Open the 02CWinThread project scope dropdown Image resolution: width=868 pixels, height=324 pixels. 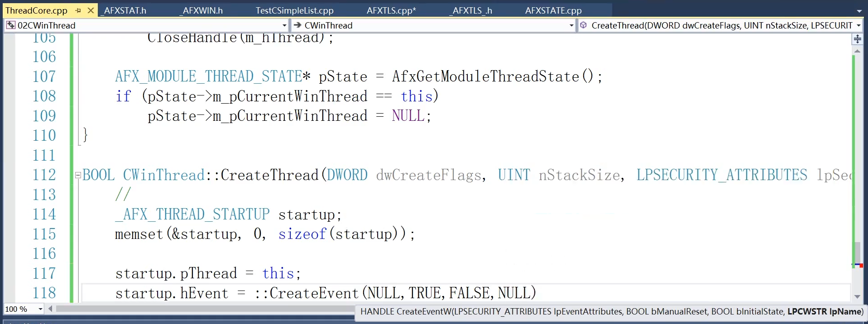click(x=284, y=25)
